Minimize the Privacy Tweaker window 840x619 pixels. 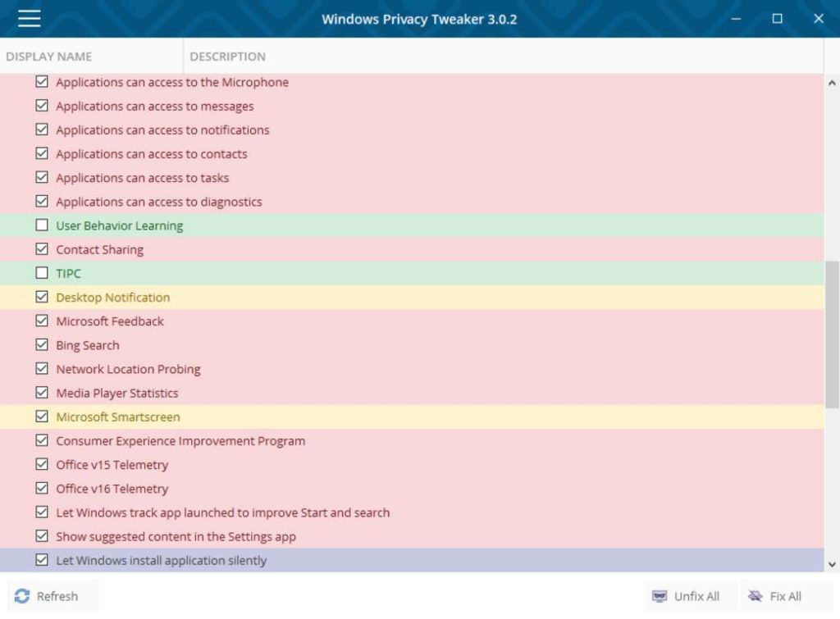tap(735, 19)
